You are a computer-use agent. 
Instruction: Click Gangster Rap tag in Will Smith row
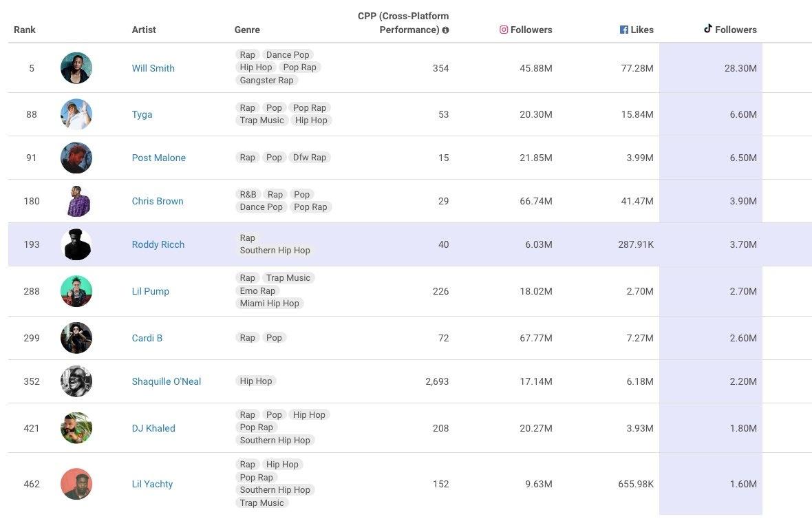267,81
